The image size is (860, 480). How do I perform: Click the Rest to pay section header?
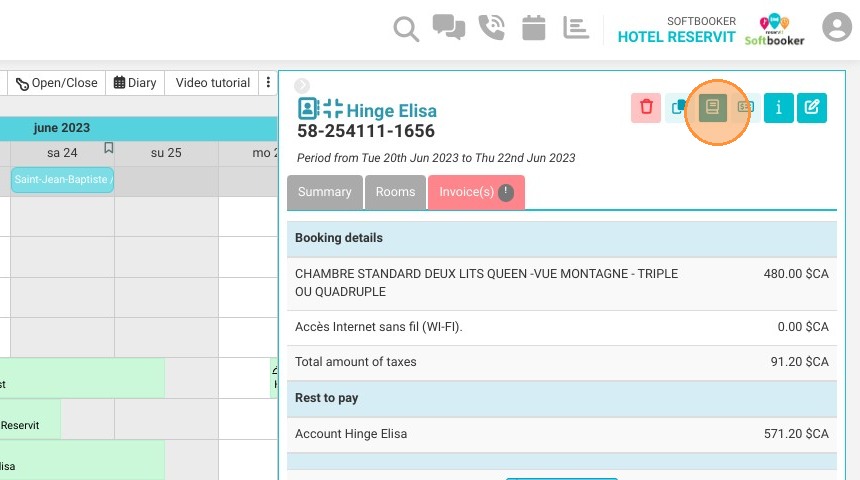pyautogui.click(x=562, y=398)
